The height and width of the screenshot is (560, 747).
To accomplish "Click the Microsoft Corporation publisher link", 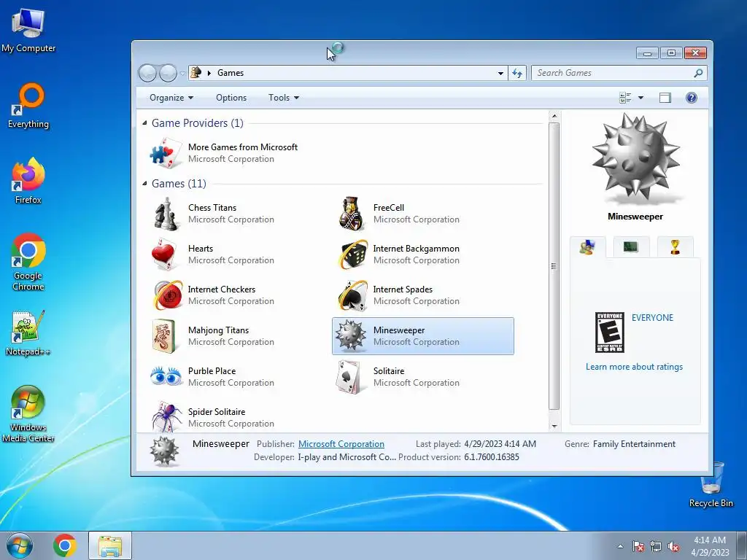I will click(341, 444).
